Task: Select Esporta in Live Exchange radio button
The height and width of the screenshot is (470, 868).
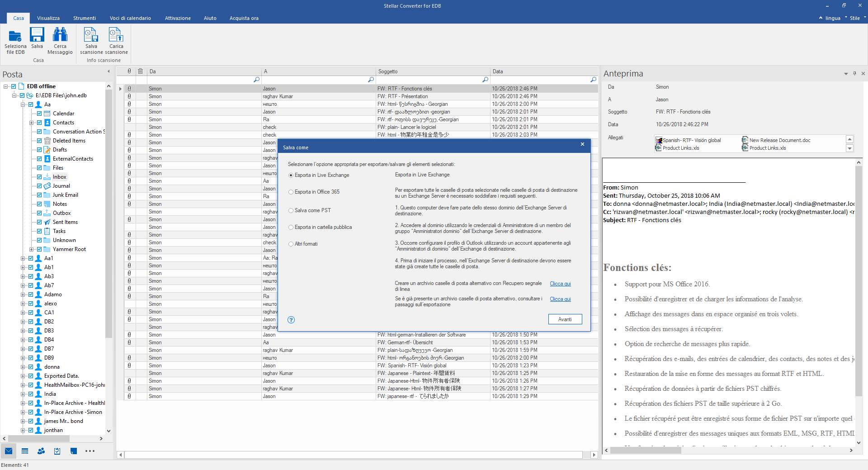Action: click(291, 175)
